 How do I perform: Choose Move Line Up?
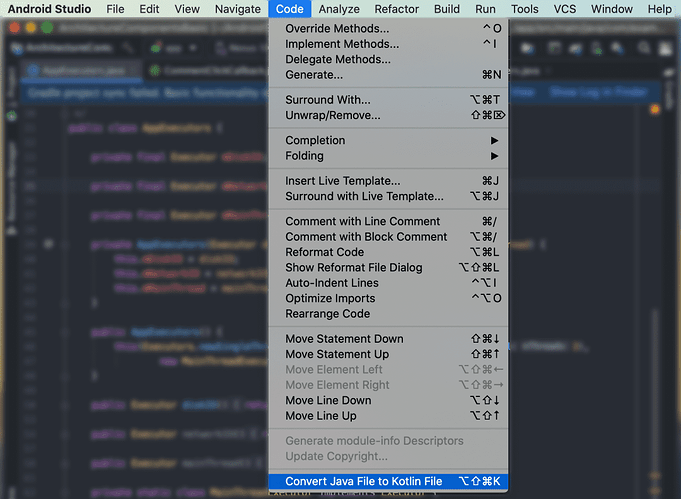pyautogui.click(x=320, y=416)
